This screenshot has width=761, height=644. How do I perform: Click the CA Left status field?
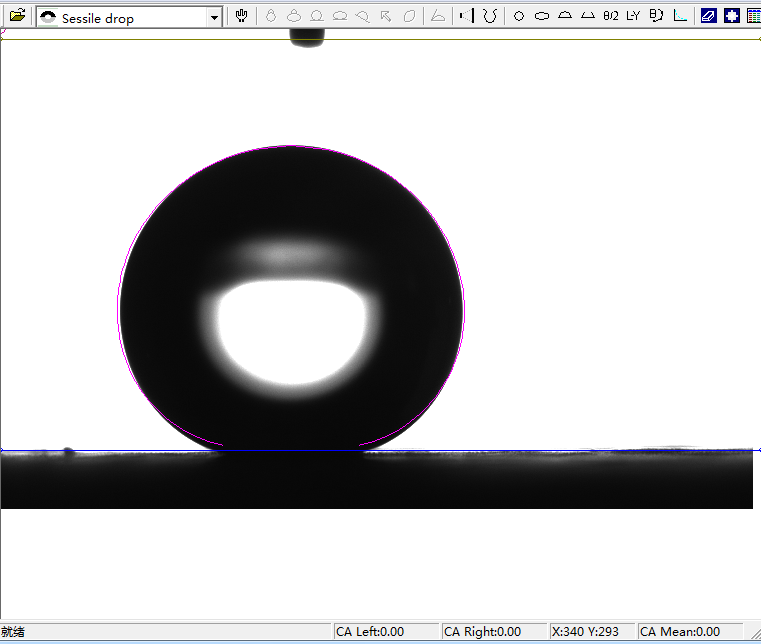(x=385, y=632)
